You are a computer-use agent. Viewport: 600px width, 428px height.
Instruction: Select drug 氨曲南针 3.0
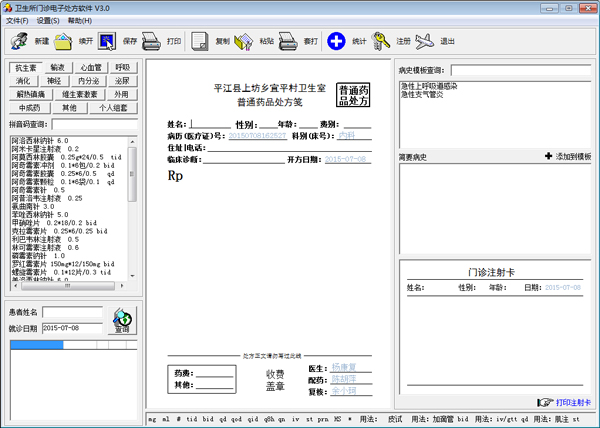click(33, 207)
